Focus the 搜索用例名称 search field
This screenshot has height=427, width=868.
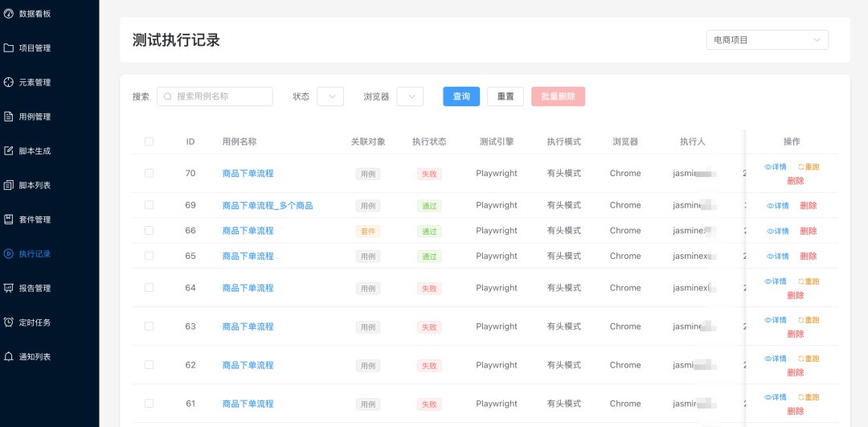(215, 96)
